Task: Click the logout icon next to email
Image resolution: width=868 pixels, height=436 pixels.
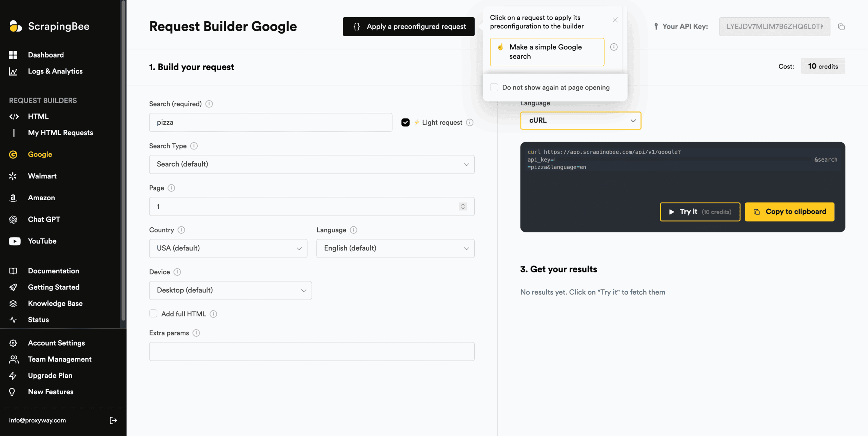Action: [x=113, y=420]
